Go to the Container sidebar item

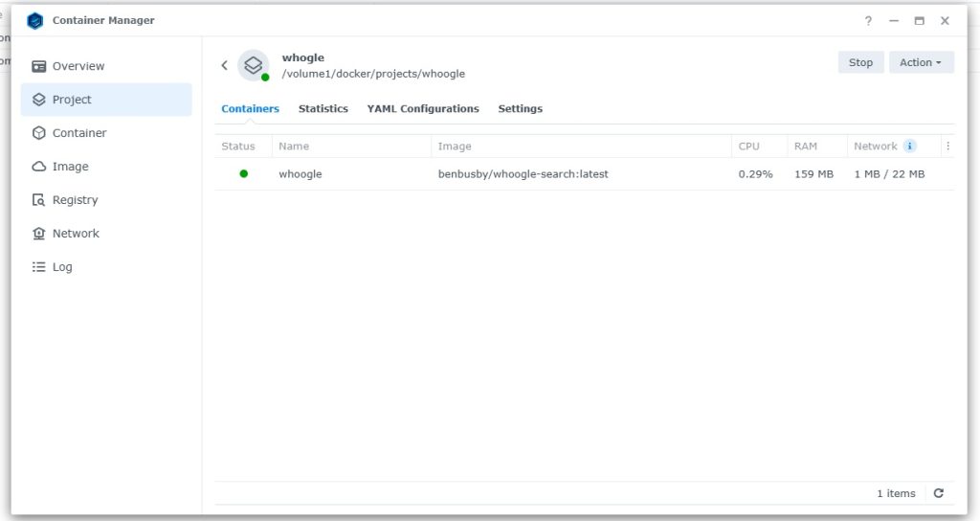click(106, 133)
